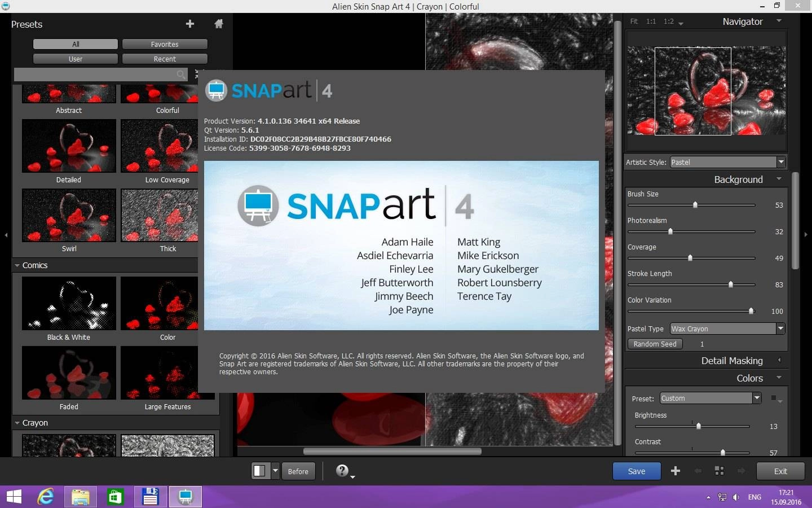Image resolution: width=812 pixels, height=508 pixels.
Task: Click the settings panel vertical scrollbar
Action: [796, 220]
